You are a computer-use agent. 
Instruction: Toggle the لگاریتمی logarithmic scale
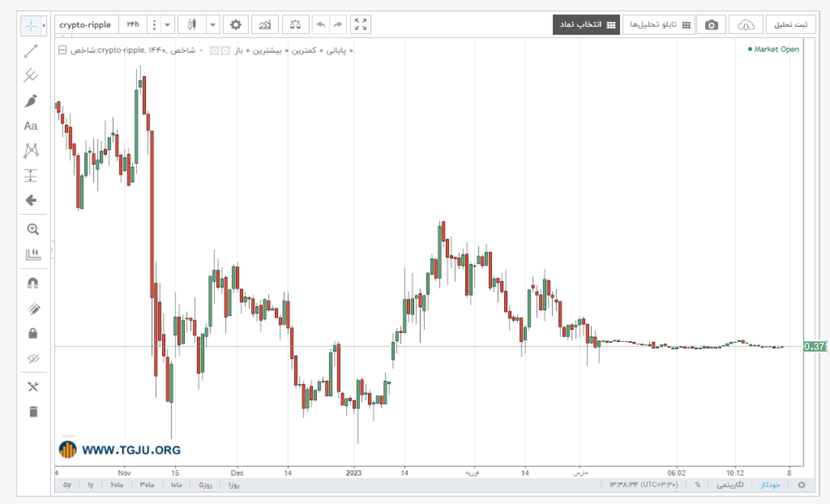point(730,485)
